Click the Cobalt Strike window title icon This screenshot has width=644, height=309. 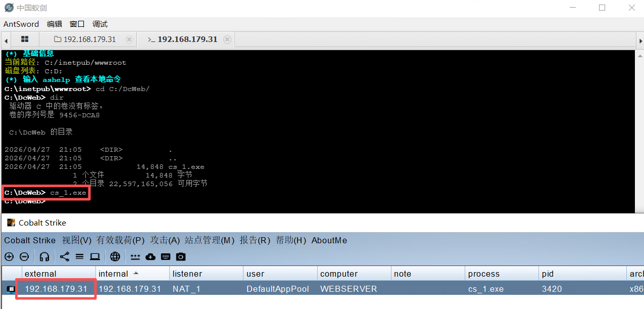point(11,223)
